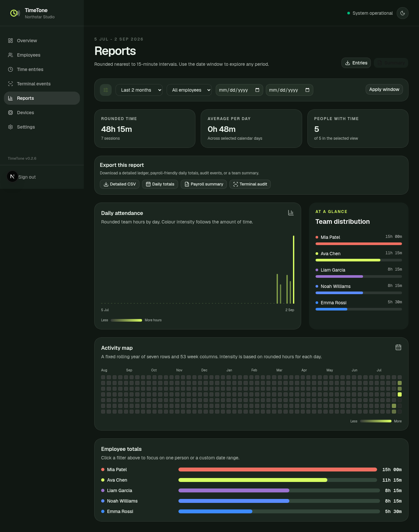Click the Daily attendance chart icon

click(291, 213)
